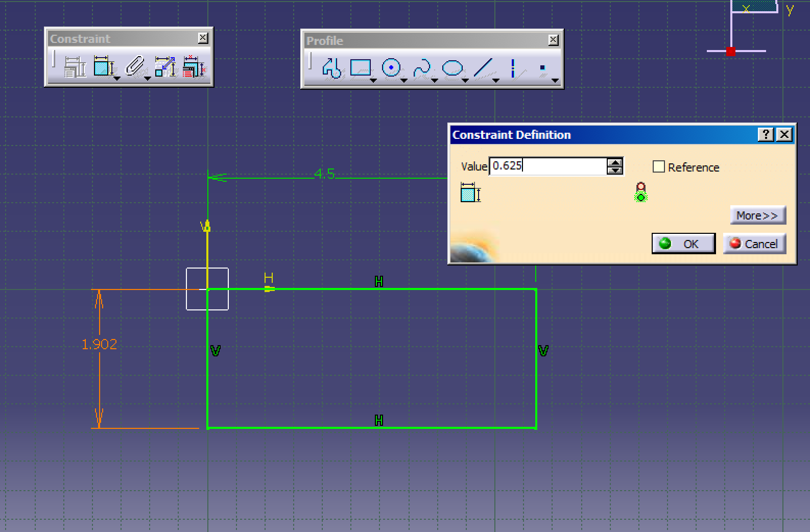
Task: Enable the Reference checkbox
Action: (x=659, y=166)
